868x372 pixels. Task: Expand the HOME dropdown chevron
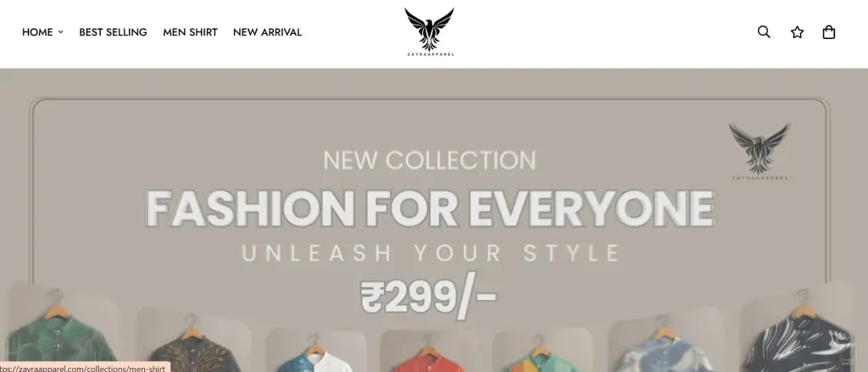61,32
